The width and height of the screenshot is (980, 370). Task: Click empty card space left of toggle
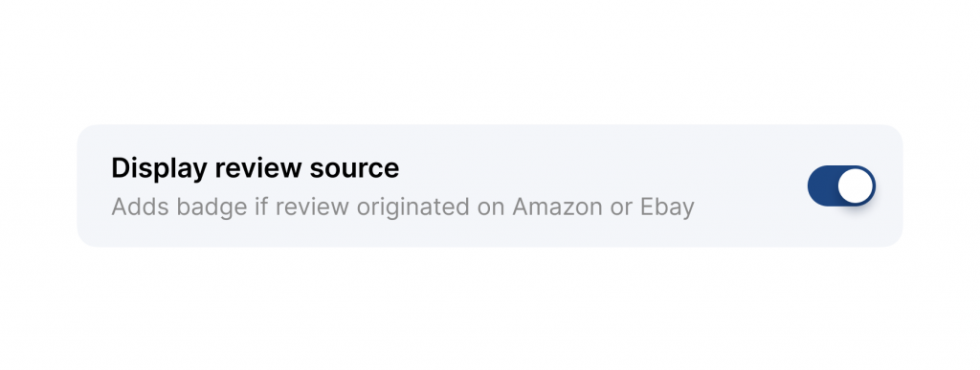pyautogui.click(x=750, y=185)
